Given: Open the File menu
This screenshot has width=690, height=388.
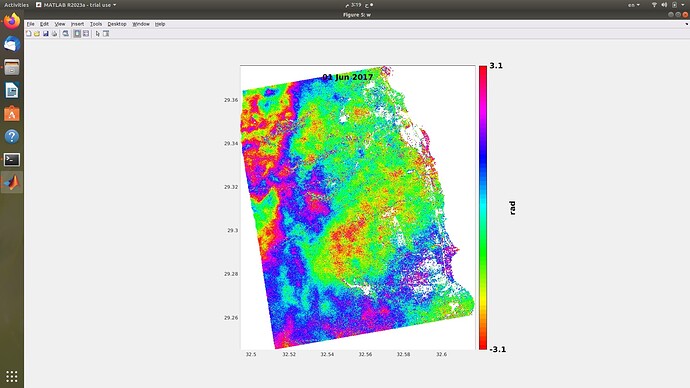Looking at the screenshot, I should point(30,24).
